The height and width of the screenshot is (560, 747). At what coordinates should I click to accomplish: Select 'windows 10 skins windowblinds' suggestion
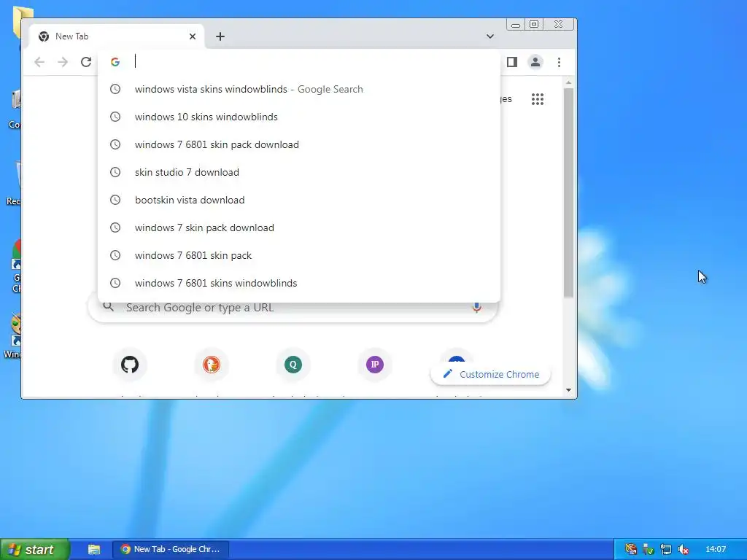click(x=299, y=117)
